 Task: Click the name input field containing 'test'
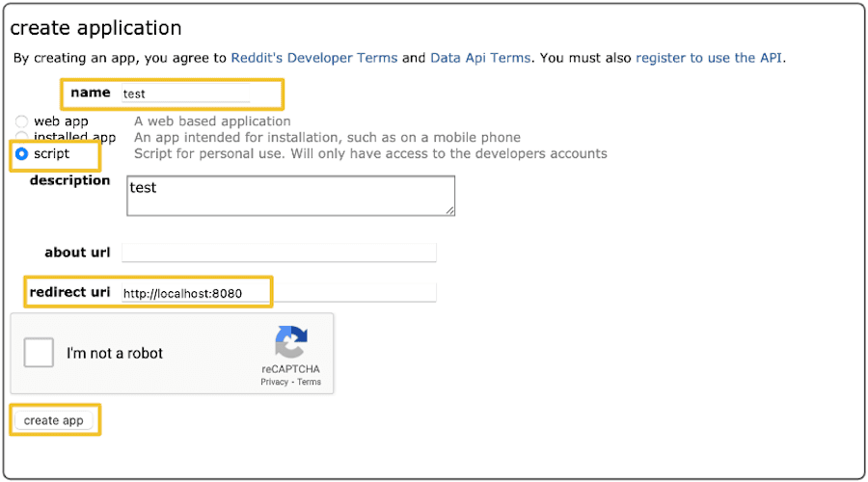click(185, 94)
